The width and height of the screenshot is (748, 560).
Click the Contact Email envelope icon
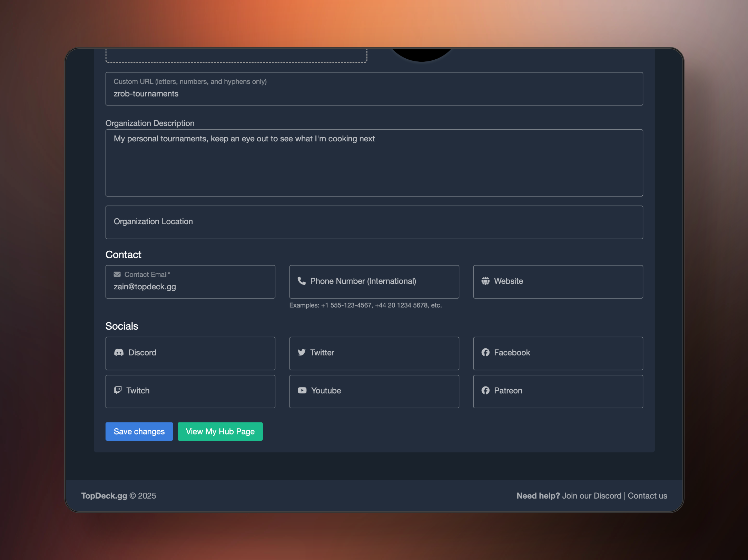coord(117,274)
